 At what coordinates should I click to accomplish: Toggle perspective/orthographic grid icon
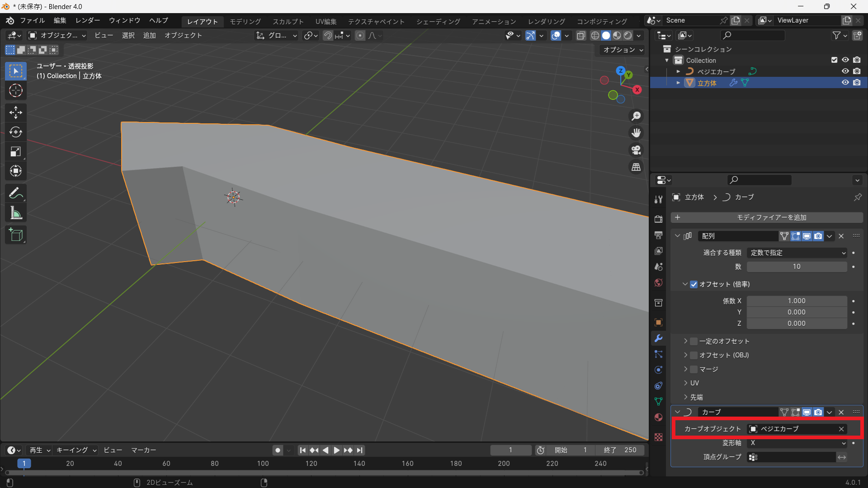(636, 167)
